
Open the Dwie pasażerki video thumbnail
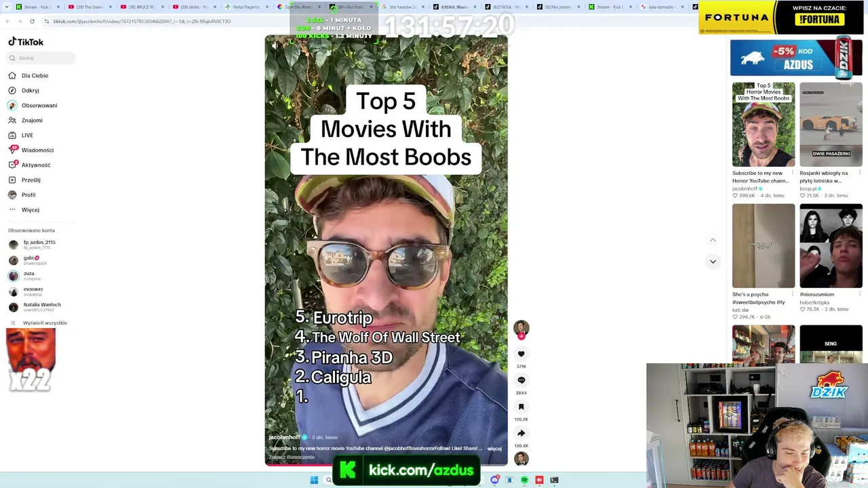point(831,125)
